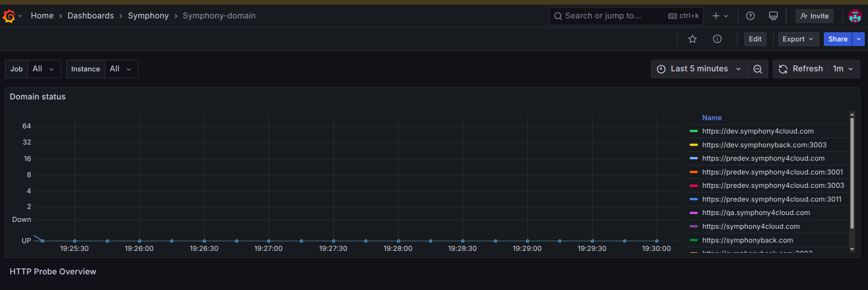Image resolution: width=868 pixels, height=290 pixels.
Task: Toggle the https://predev.symphony4cloud.com:3011 series
Action: pos(772,199)
